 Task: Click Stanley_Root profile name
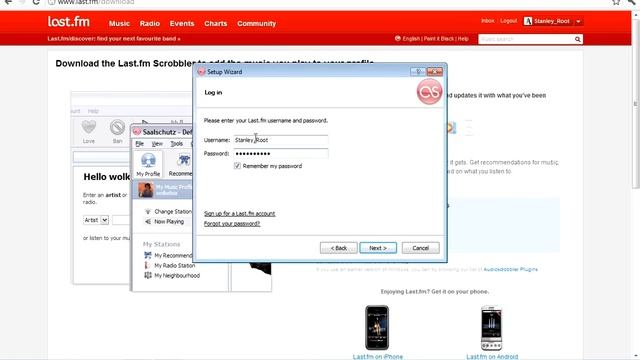pyautogui.click(x=552, y=21)
